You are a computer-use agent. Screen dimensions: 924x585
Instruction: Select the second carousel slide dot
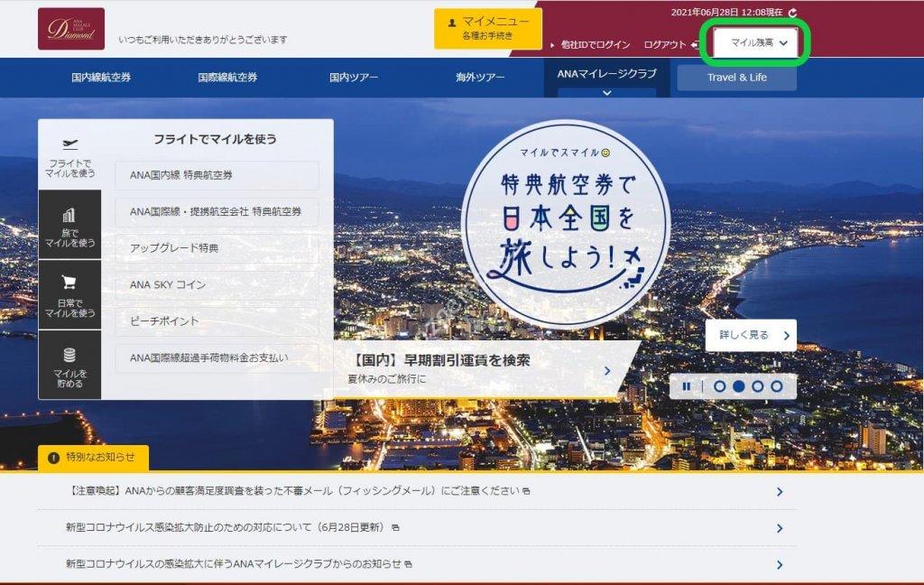point(738,386)
